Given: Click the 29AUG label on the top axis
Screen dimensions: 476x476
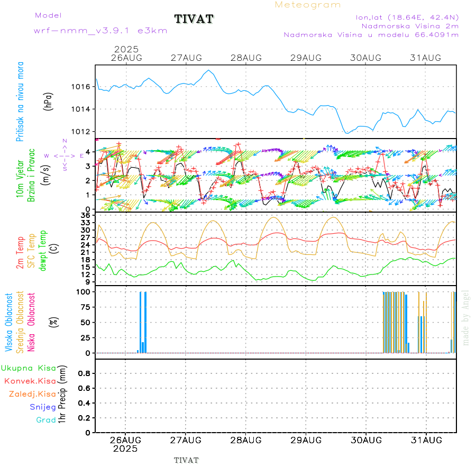Looking at the screenshot, I should pos(306,58).
